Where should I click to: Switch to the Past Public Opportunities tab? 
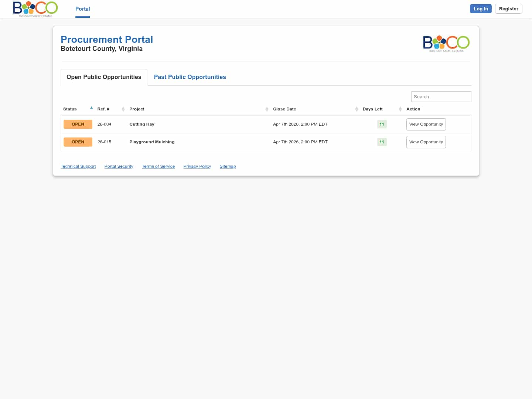coord(190,77)
